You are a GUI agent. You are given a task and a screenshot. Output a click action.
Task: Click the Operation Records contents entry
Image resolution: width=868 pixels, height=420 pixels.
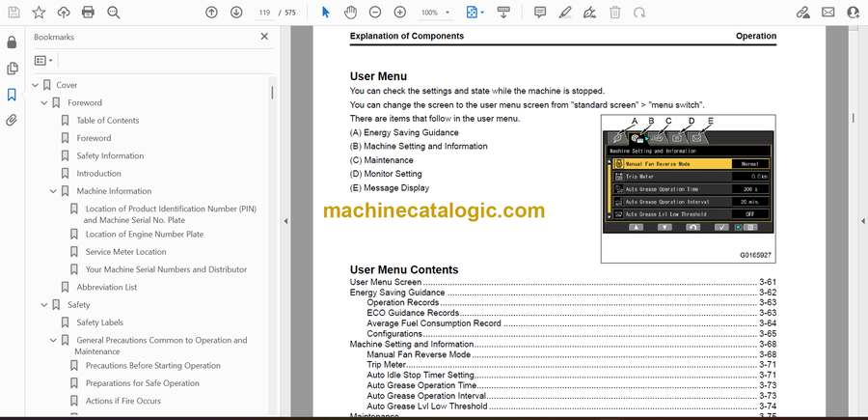572,302
